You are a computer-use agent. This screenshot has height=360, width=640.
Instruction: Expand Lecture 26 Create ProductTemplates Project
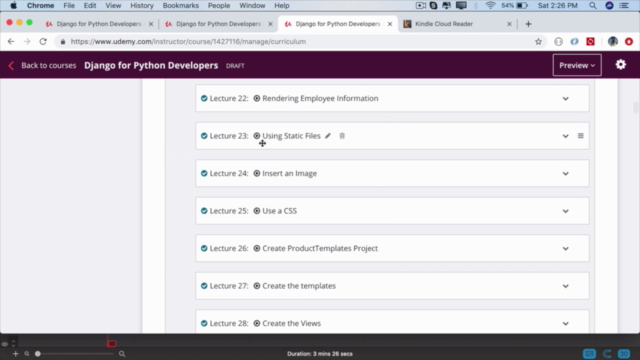[565, 249]
